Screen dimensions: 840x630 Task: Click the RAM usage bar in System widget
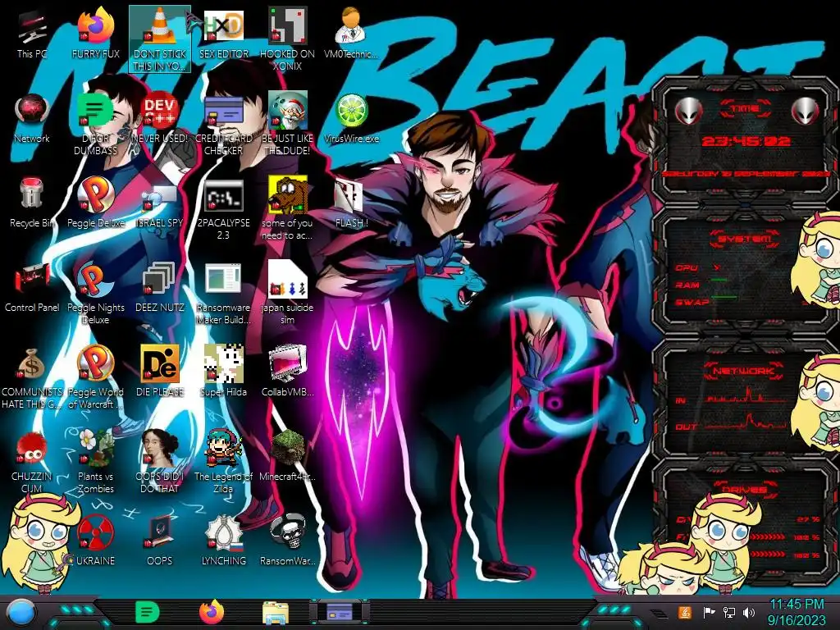coord(719,280)
